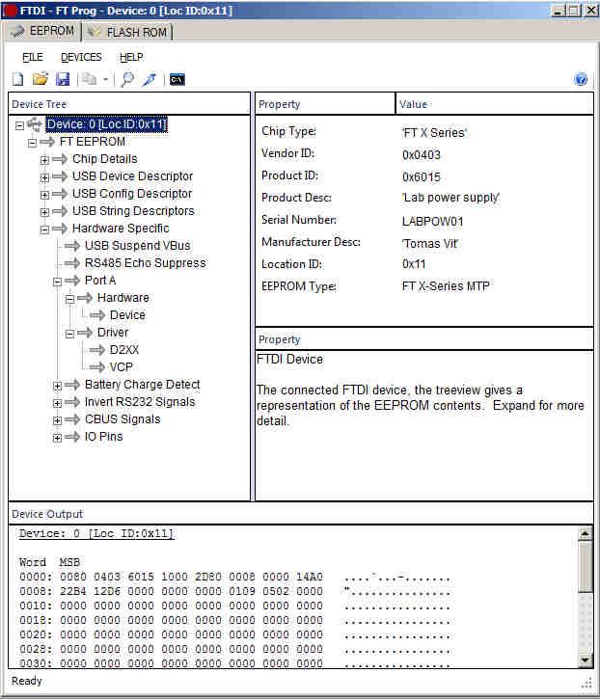Select the FT EEPROM tree item
The width and height of the screenshot is (600, 700).
pyautogui.click(x=92, y=142)
